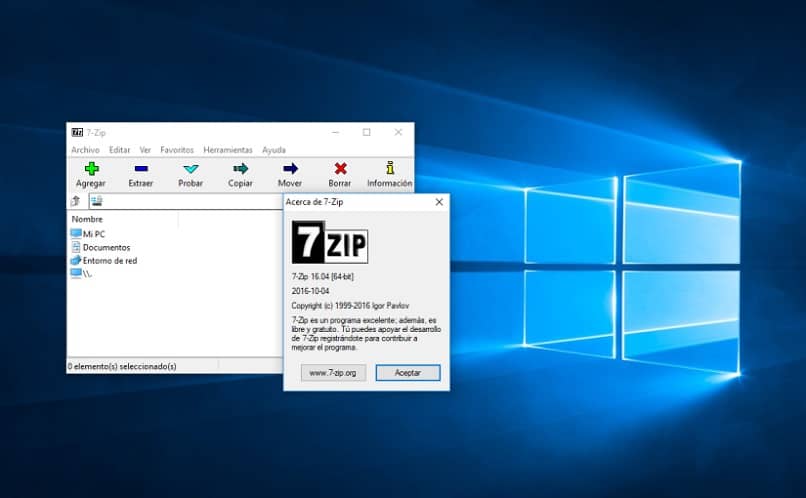Minimize the 7-Zip main window
This screenshot has width=806, height=498.
pyautogui.click(x=336, y=133)
